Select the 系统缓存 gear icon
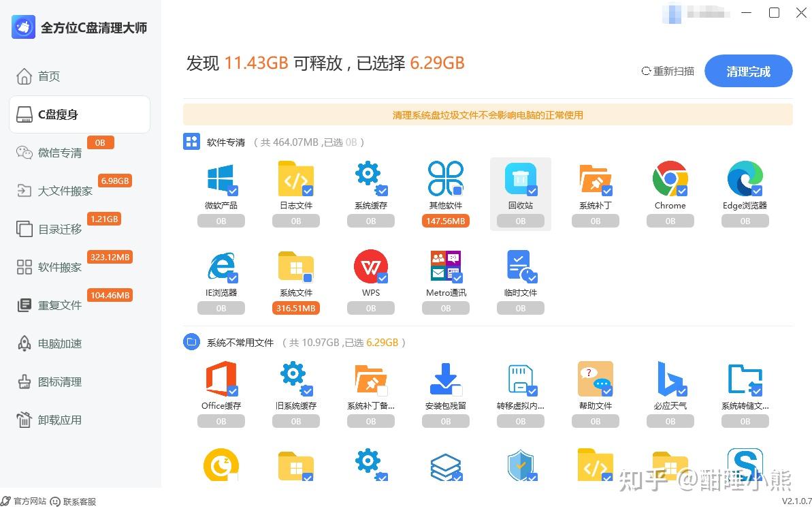 pos(371,179)
